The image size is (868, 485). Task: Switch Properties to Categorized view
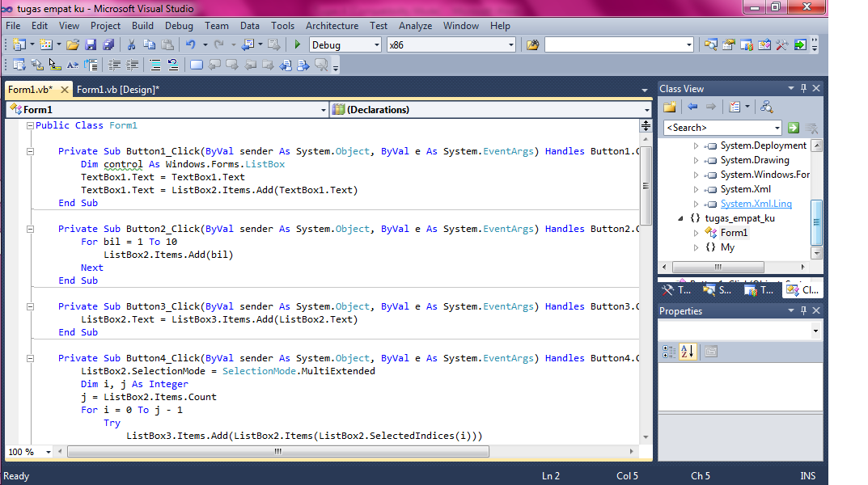669,352
